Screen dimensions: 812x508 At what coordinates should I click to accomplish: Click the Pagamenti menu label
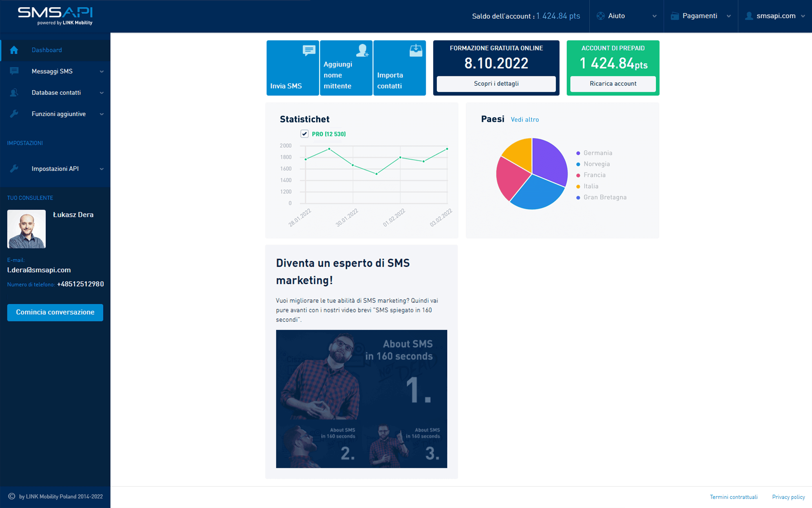pyautogui.click(x=700, y=16)
